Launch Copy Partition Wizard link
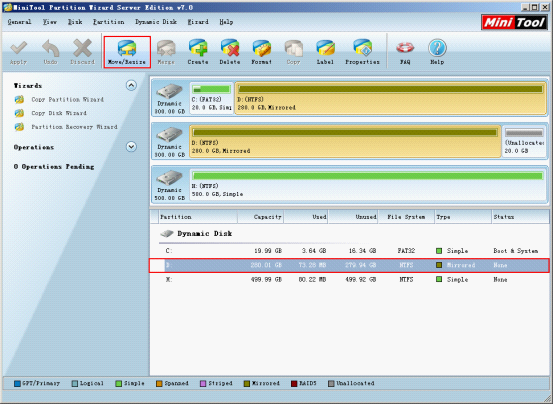Viewport: 554px width, 405px height. pyautogui.click(x=67, y=100)
